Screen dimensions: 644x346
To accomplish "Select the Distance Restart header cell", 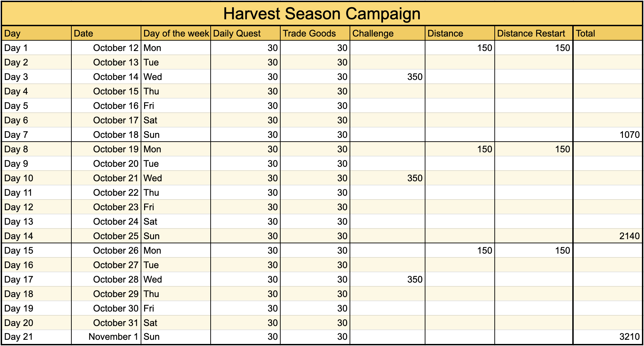I will (534, 33).
